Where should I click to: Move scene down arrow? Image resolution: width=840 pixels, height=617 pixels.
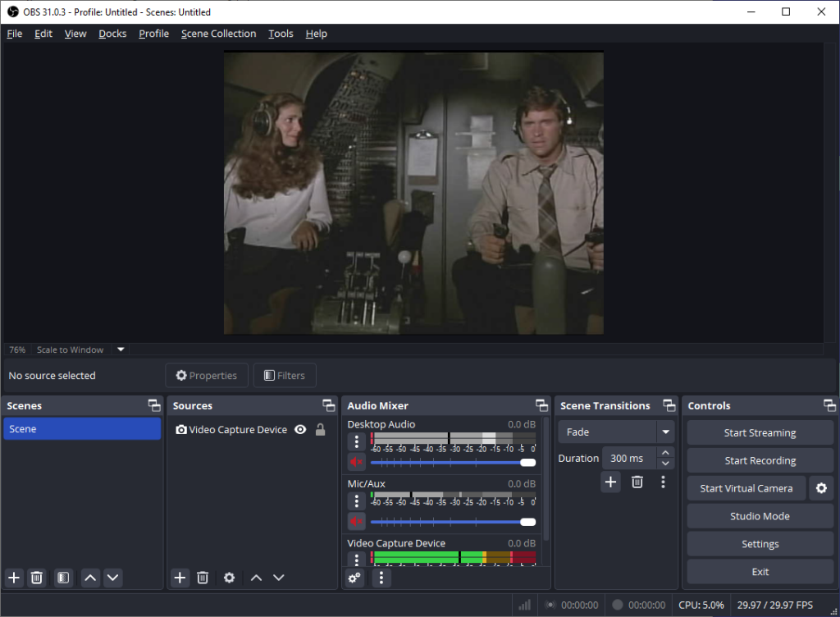(112, 578)
